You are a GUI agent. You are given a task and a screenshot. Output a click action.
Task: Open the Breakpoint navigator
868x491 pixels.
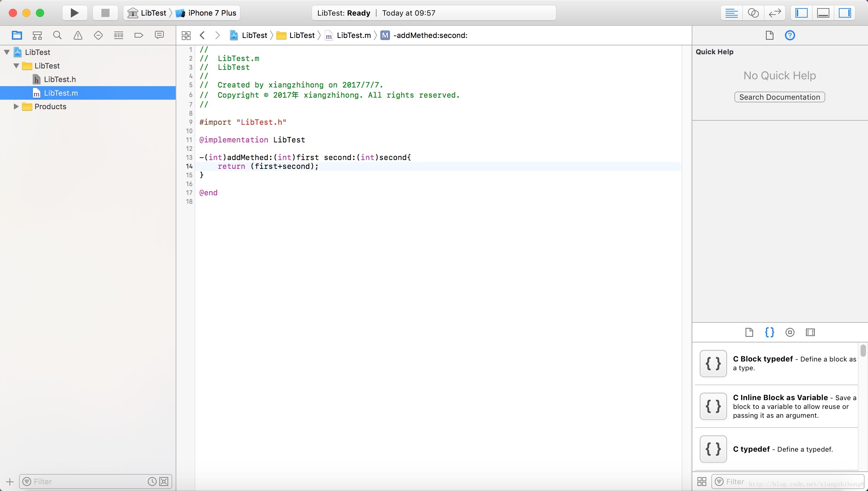(139, 35)
